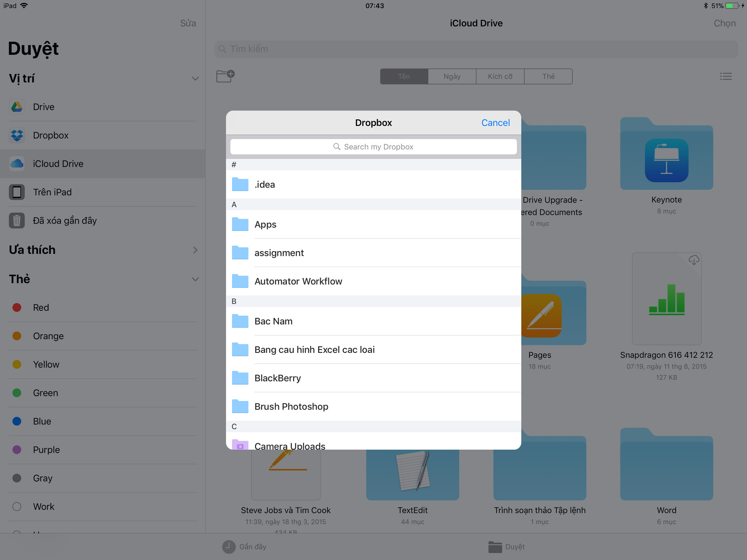Screen dimensions: 747x560
Task: Open the .idea folder in Dropbox
Action: click(x=373, y=185)
